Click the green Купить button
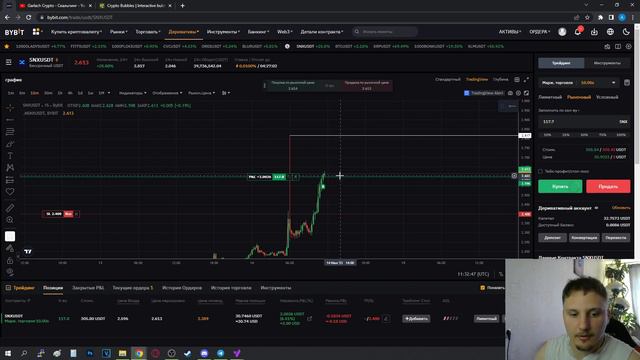640x360 pixels. click(560, 187)
